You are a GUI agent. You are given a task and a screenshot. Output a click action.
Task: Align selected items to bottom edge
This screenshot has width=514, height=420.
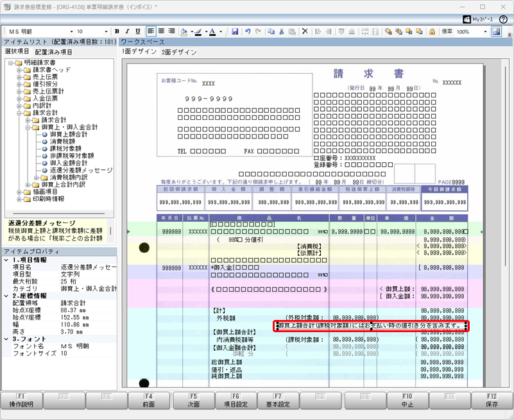(x=352, y=31)
